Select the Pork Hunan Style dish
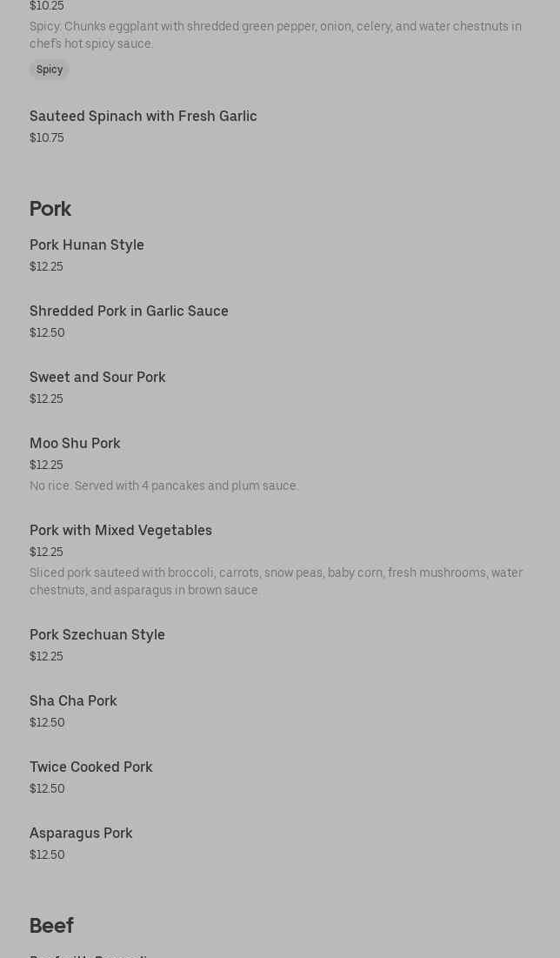This screenshot has width=560, height=958. tap(87, 245)
